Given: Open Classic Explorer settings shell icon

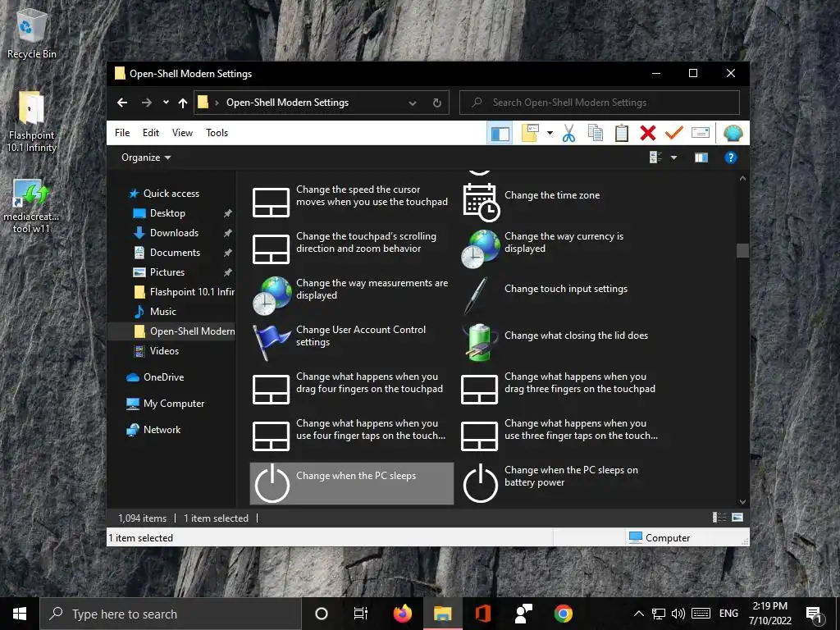Looking at the screenshot, I should tap(733, 133).
